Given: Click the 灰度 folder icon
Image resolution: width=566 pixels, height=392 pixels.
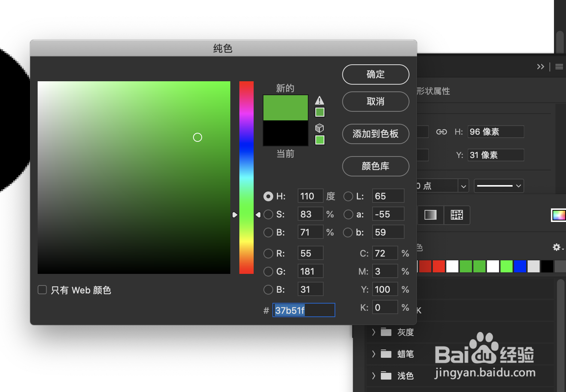Looking at the screenshot, I should tap(386, 332).
